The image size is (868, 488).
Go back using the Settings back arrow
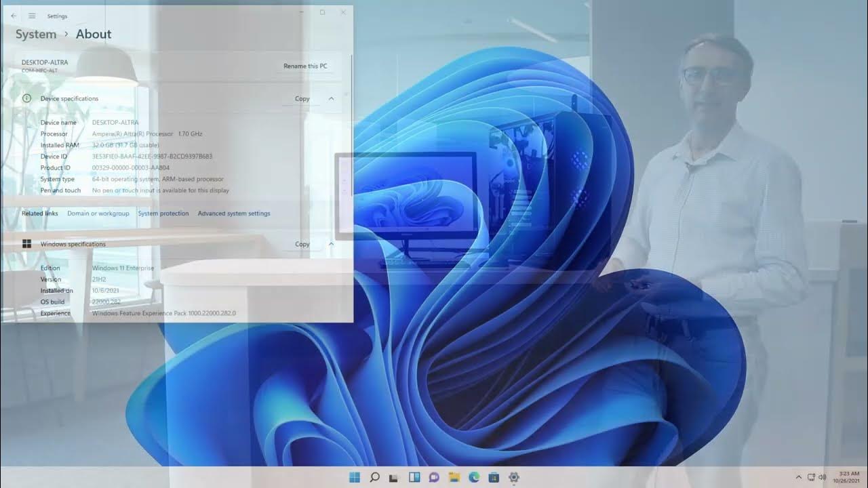[x=14, y=16]
